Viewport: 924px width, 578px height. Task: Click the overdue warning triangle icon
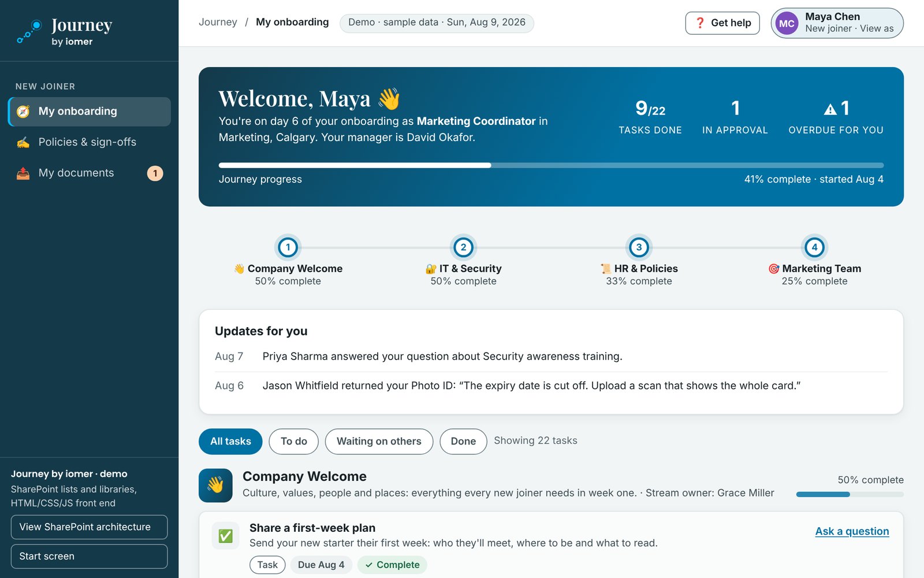point(830,109)
